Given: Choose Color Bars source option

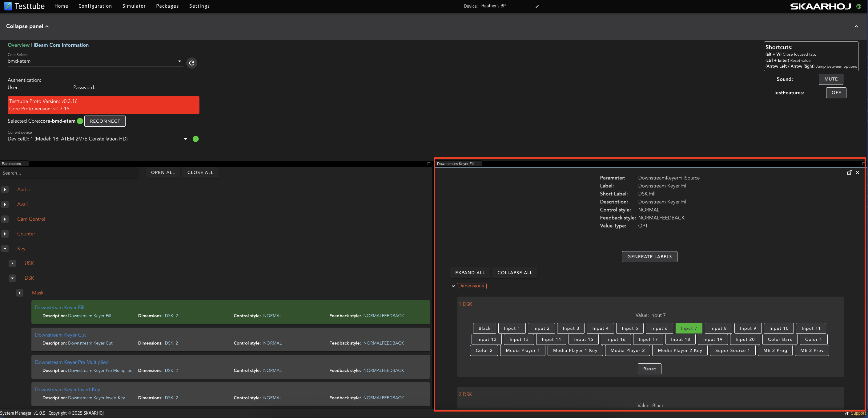Looking at the screenshot, I should (x=779, y=339).
